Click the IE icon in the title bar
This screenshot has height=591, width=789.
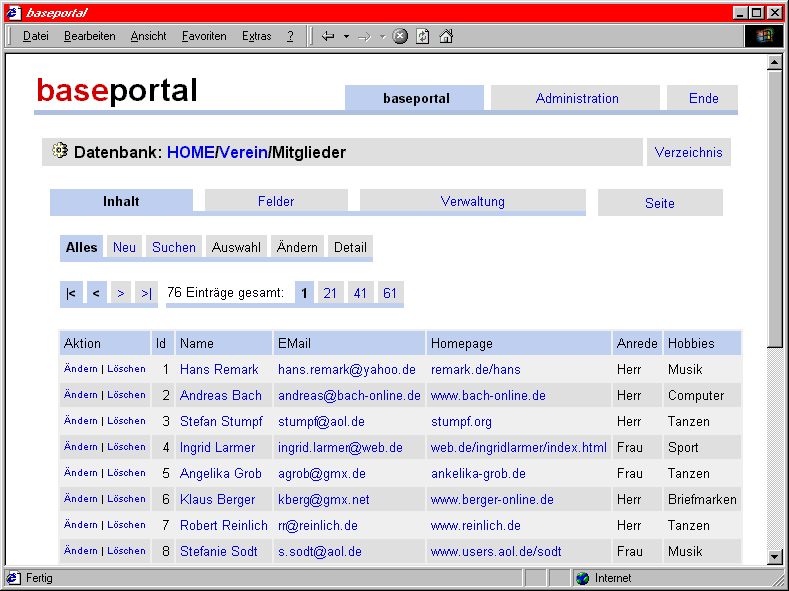click(x=14, y=13)
